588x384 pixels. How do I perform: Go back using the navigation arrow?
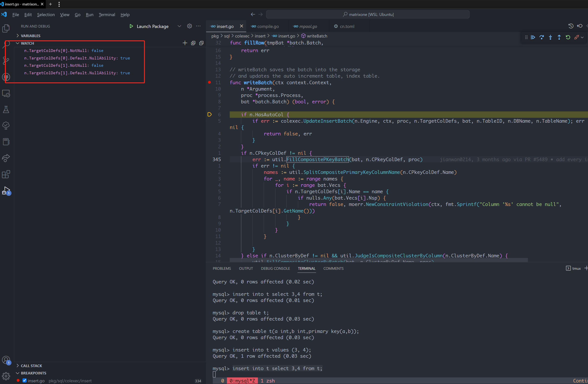pos(253,15)
